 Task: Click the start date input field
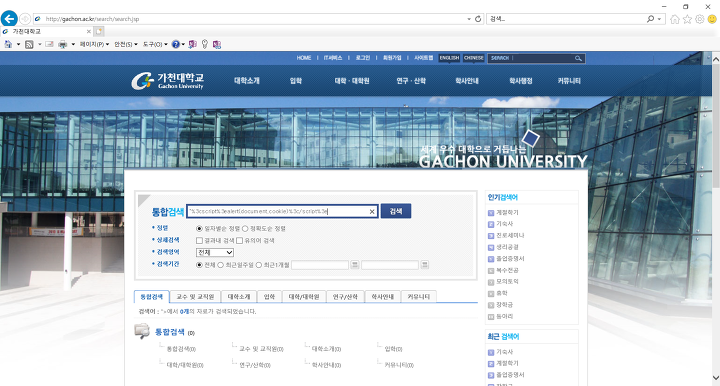(320, 265)
